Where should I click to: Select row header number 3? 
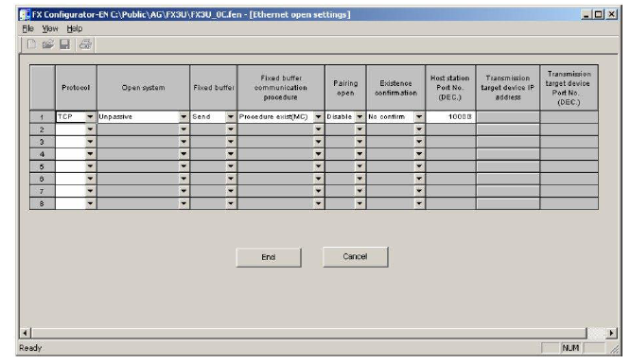point(42,142)
